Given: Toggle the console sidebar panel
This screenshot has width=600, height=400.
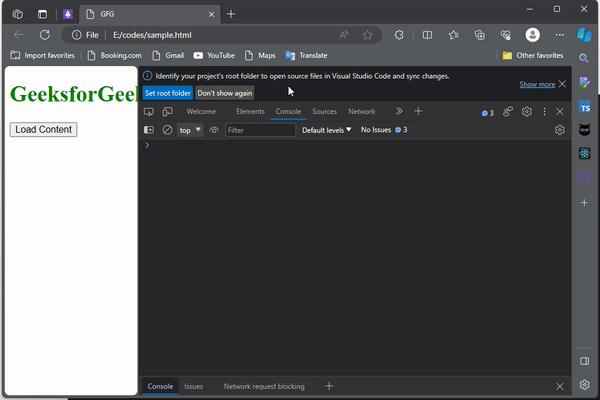Looking at the screenshot, I should tap(149, 130).
